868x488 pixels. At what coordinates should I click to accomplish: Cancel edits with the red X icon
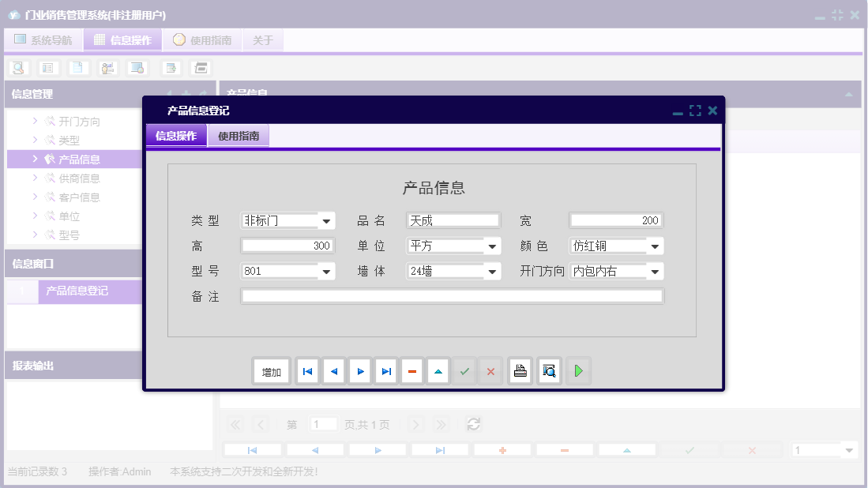pos(490,371)
